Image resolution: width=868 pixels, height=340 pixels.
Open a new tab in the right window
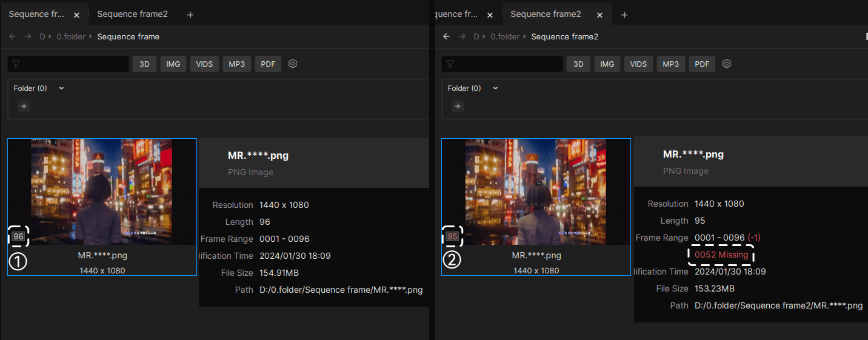[x=624, y=15]
